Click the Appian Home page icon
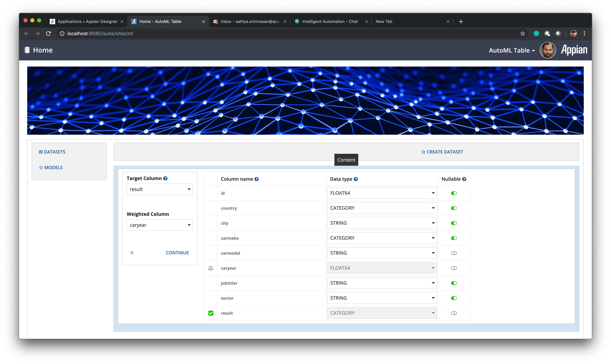Image resolution: width=611 pixels, height=364 pixels. click(27, 50)
